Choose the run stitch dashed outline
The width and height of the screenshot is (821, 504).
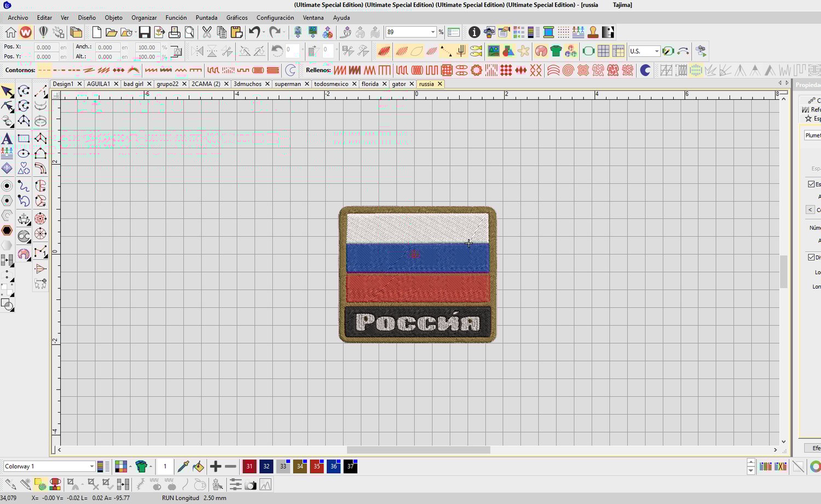point(45,70)
